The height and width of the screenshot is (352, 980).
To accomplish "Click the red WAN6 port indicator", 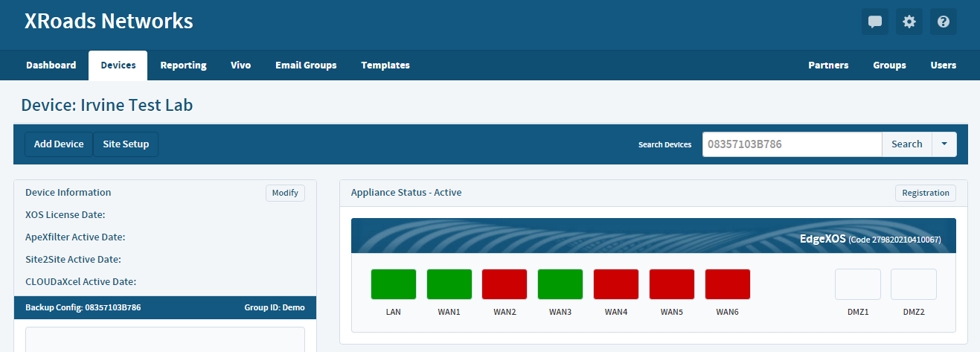I will [728, 284].
